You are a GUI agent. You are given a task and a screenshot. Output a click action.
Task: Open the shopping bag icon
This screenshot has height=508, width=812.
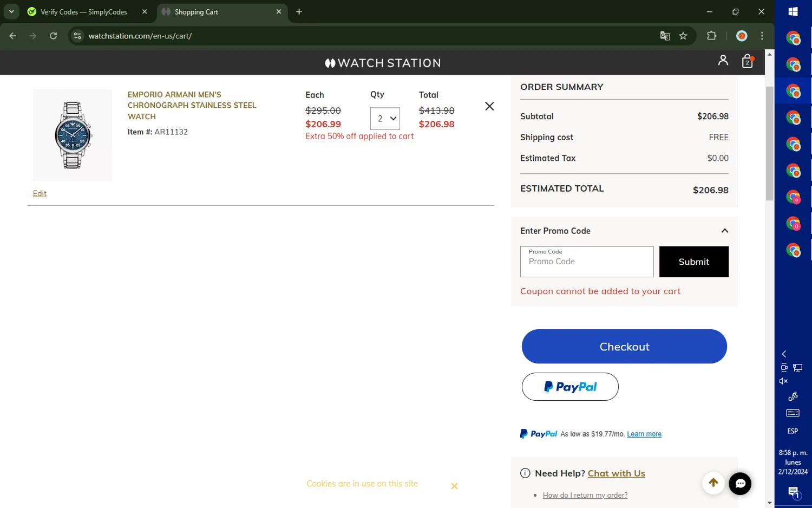(748, 61)
